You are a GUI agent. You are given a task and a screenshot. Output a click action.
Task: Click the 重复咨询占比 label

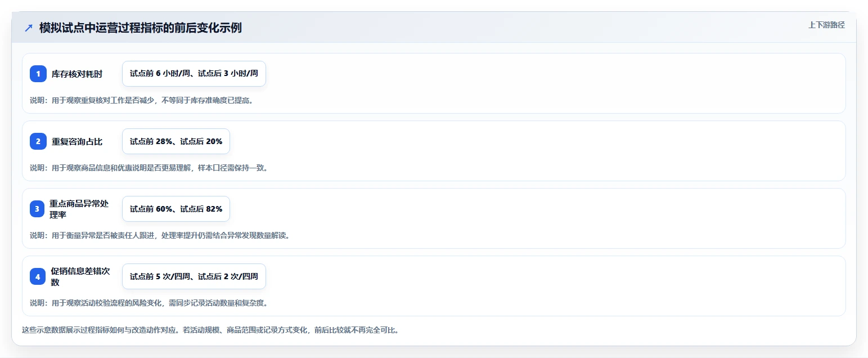coord(77,141)
